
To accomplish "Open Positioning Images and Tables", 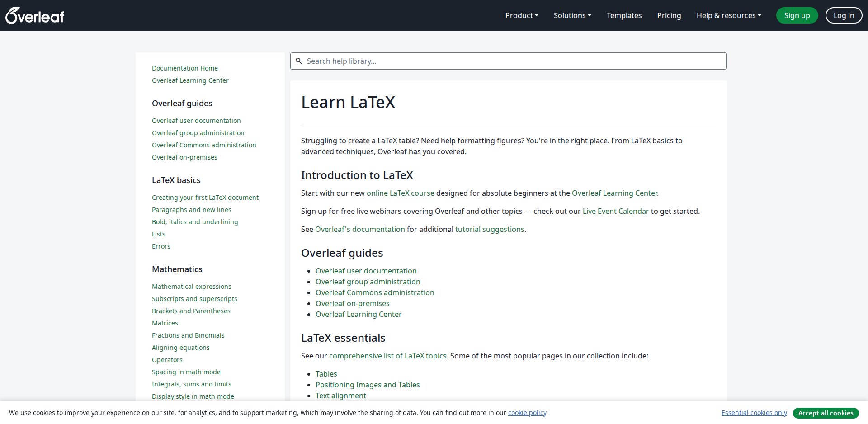I will point(368,385).
